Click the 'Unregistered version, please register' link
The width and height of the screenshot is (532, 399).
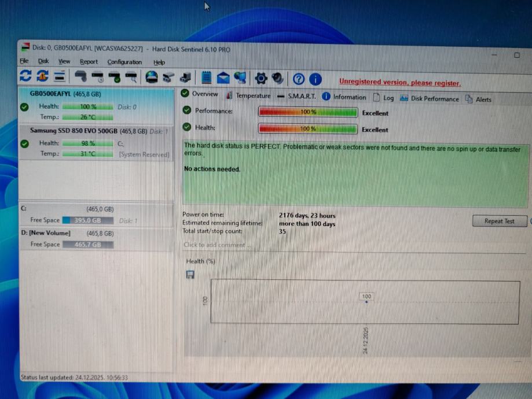coord(400,82)
